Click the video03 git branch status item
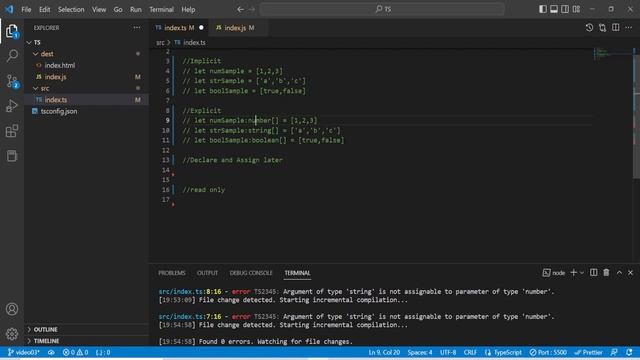The width and height of the screenshot is (640, 360). (x=23, y=352)
